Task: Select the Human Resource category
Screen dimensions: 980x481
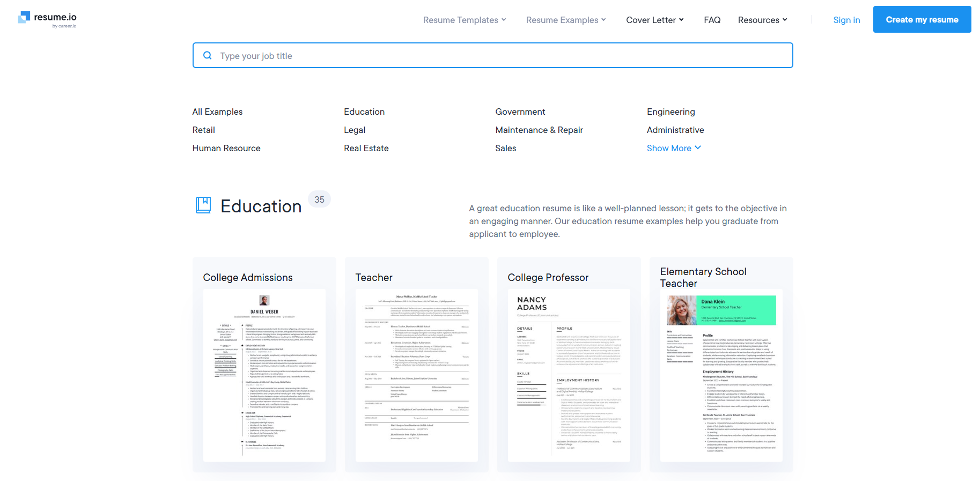Action: (x=226, y=148)
